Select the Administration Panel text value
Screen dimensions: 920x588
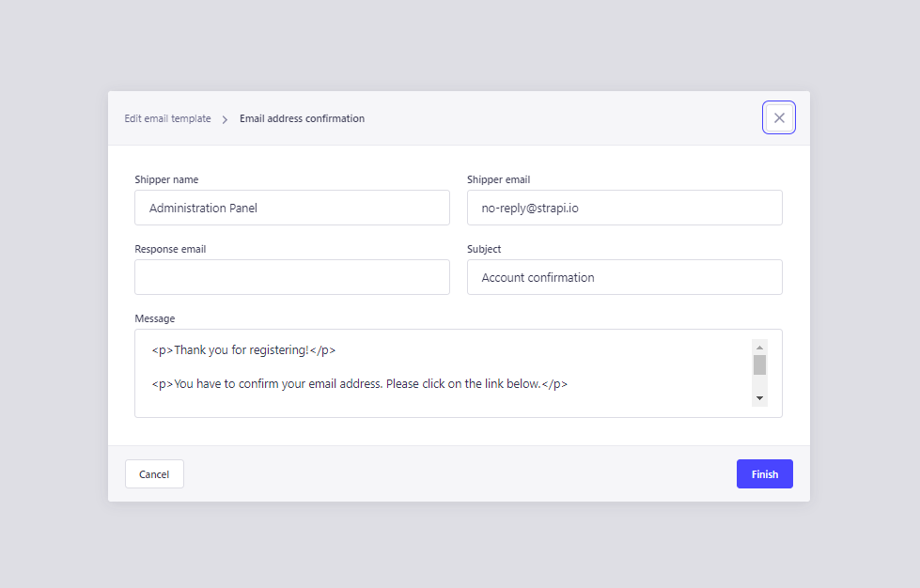click(202, 208)
